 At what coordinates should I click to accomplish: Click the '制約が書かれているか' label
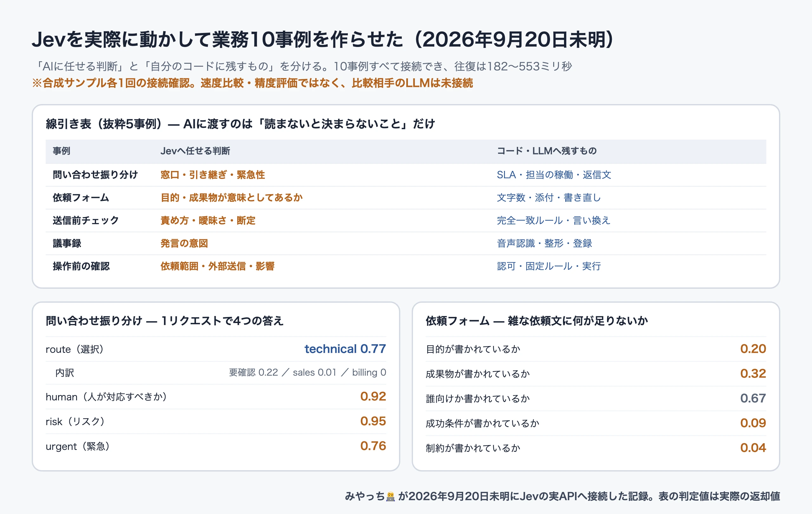[473, 448]
